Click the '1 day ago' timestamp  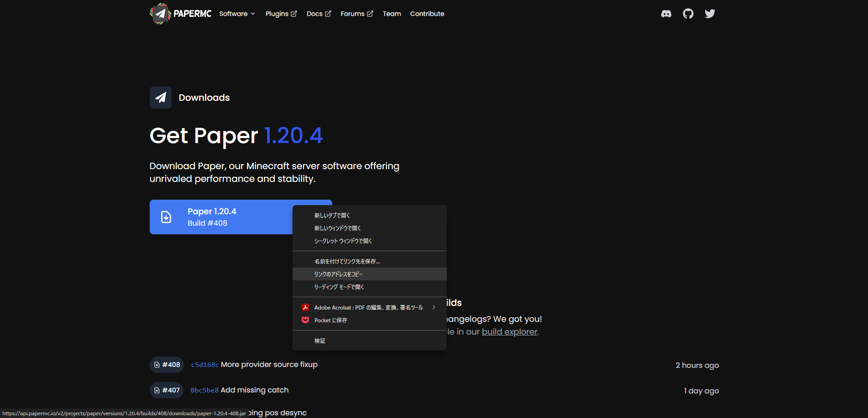[701, 391]
